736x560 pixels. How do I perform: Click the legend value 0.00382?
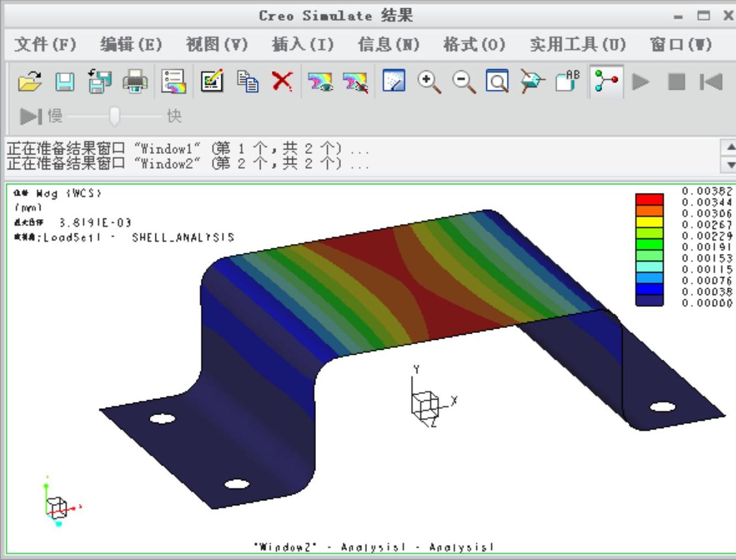pyautogui.click(x=707, y=191)
